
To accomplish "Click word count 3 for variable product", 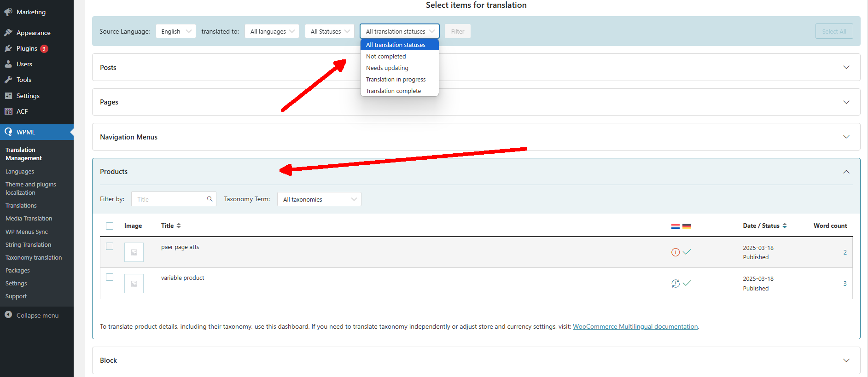I will [845, 284].
